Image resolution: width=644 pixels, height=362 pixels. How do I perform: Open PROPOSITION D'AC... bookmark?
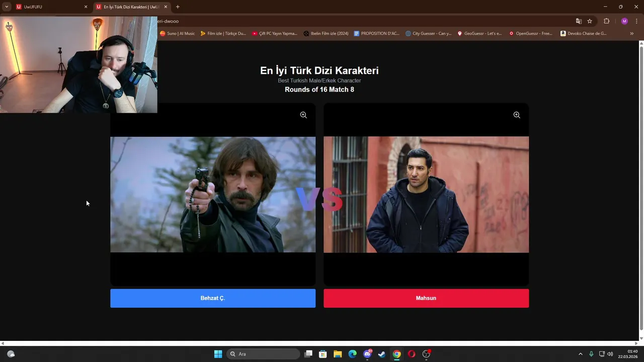pyautogui.click(x=377, y=34)
